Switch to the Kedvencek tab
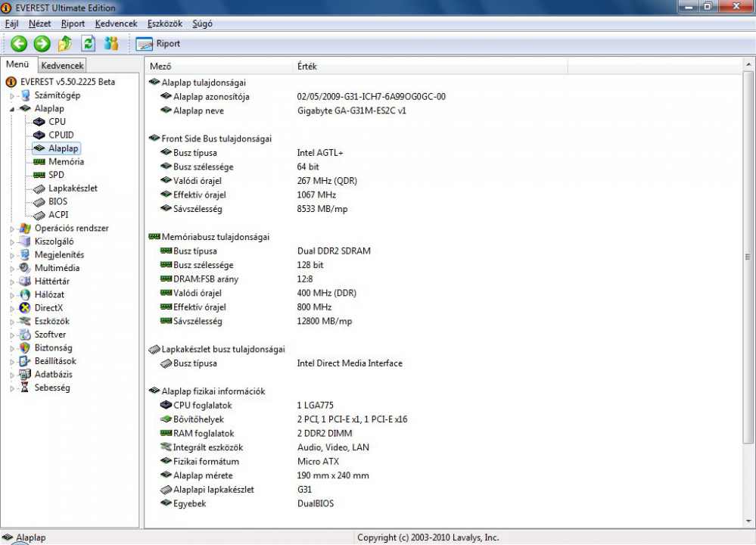The image size is (756, 545). coord(62,65)
